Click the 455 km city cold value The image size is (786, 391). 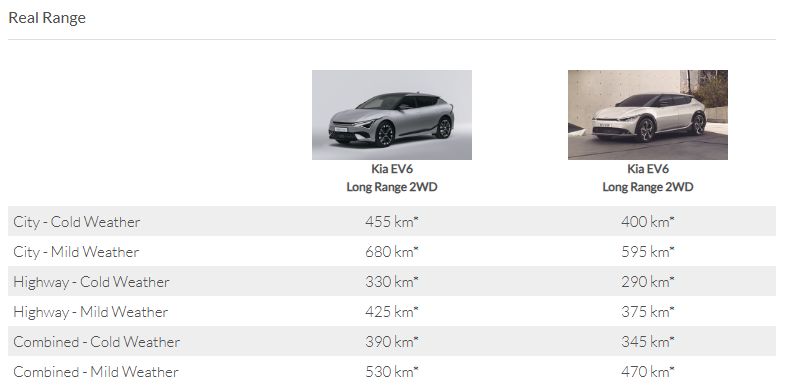(391, 222)
